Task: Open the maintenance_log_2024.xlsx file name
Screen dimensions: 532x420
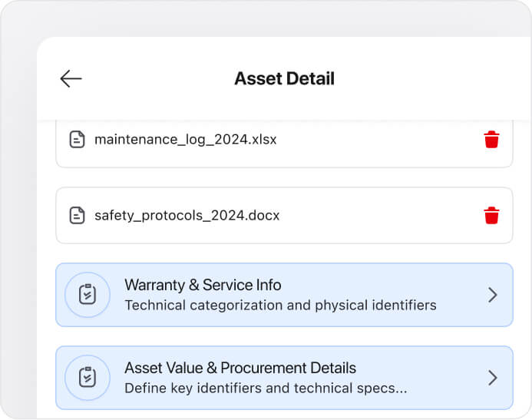Action: tap(186, 140)
